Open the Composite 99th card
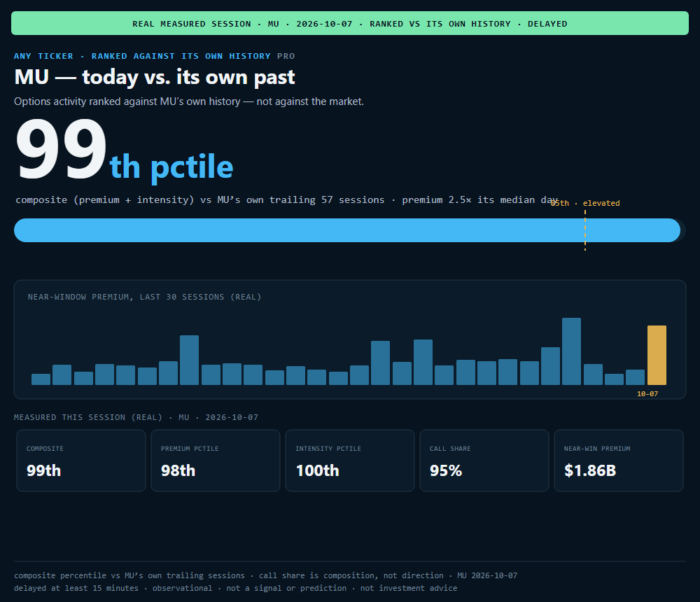 click(81, 461)
